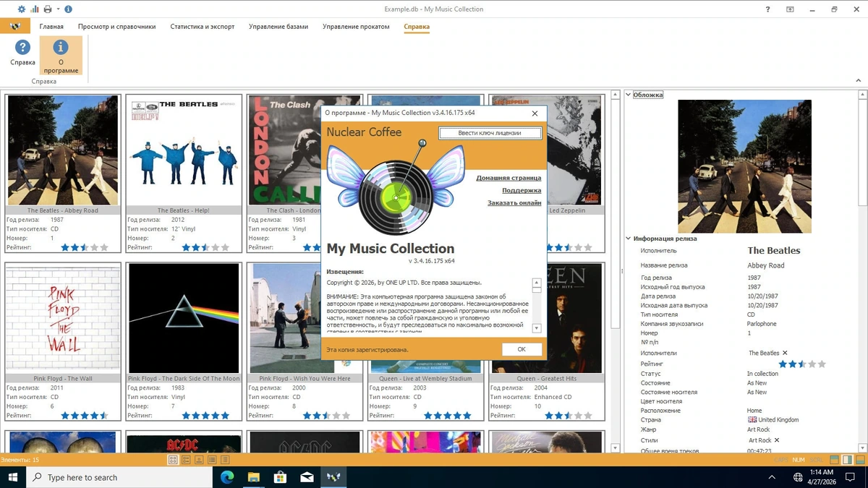This screenshot has height=488, width=868.
Task: Collapse the Информация релиза section
Action: click(x=628, y=239)
